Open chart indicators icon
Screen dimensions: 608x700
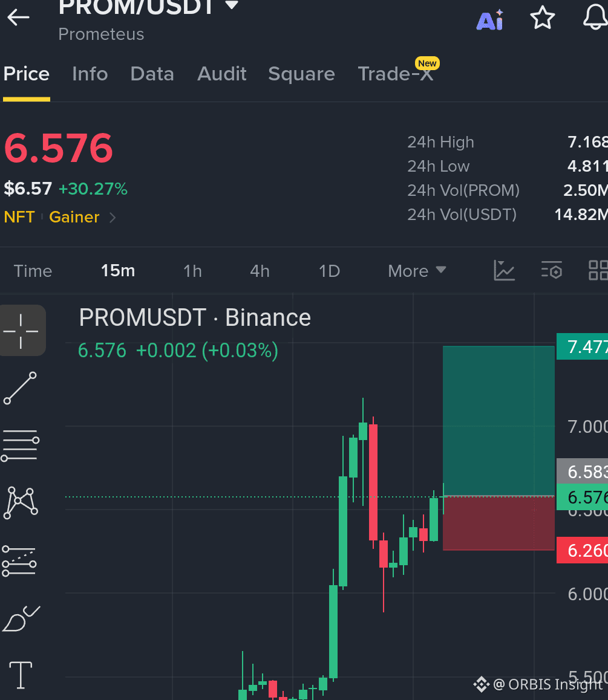tap(504, 271)
